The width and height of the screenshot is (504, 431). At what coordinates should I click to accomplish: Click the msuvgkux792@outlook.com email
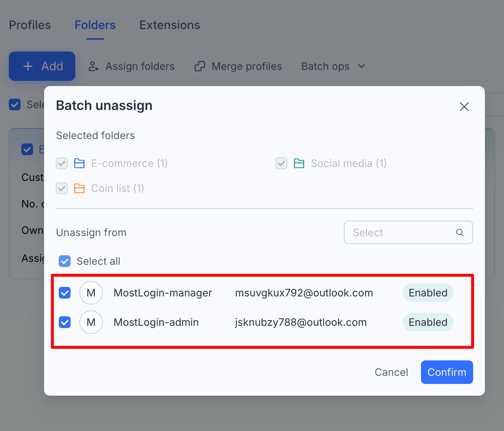(304, 293)
